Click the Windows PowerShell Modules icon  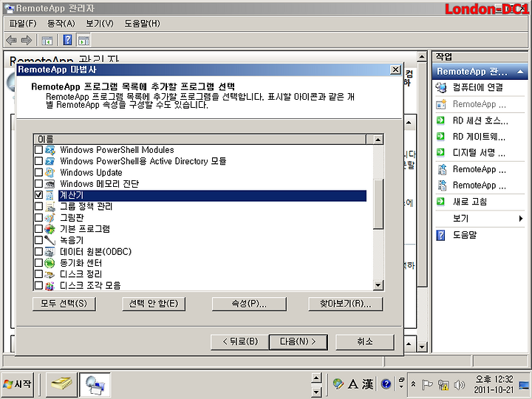(x=50, y=150)
